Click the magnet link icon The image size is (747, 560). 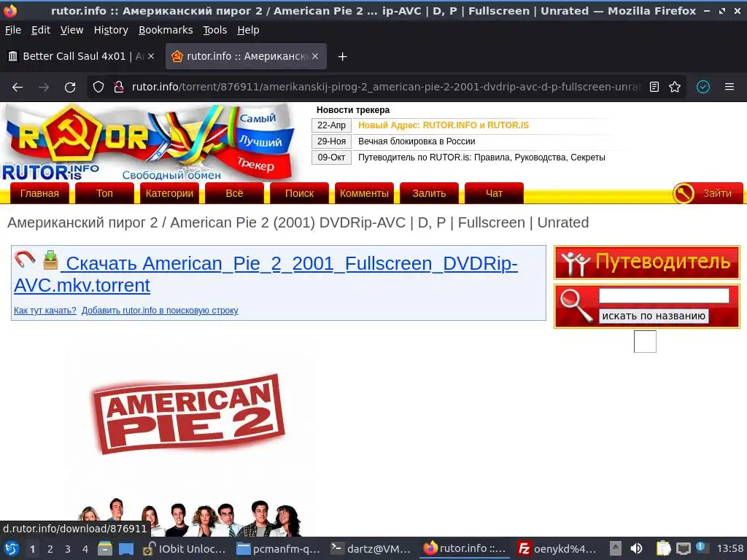point(24,260)
